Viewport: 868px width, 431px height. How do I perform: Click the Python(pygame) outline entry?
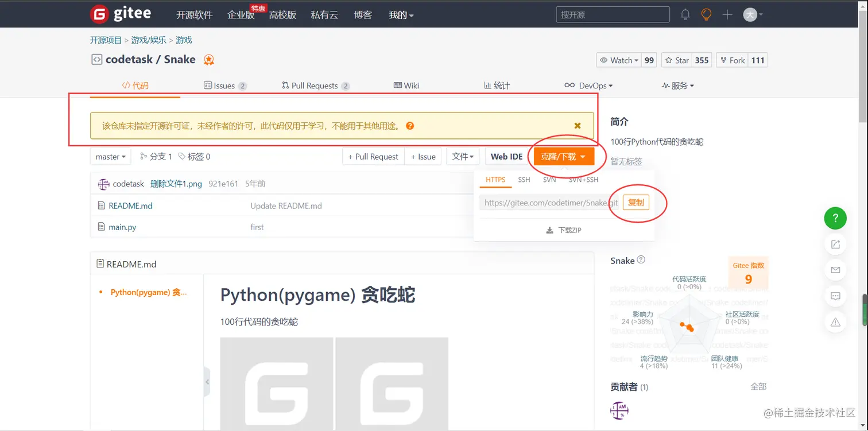[x=149, y=292]
